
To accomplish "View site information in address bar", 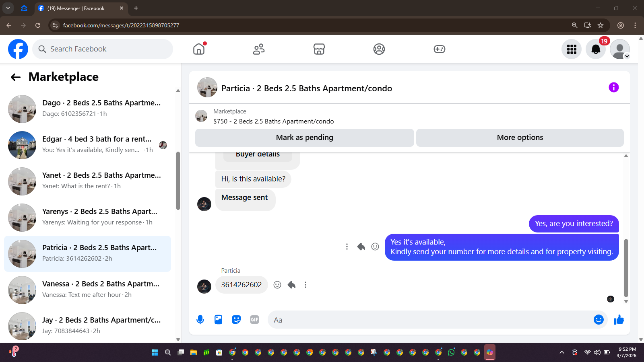I will click(55, 25).
